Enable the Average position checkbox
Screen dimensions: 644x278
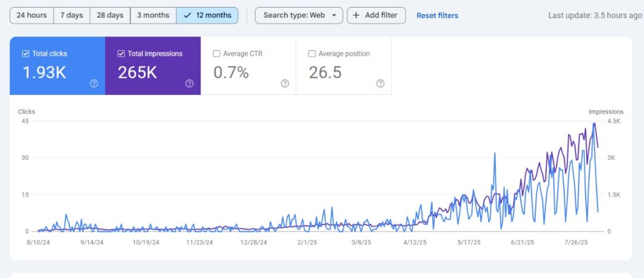click(x=313, y=54)
